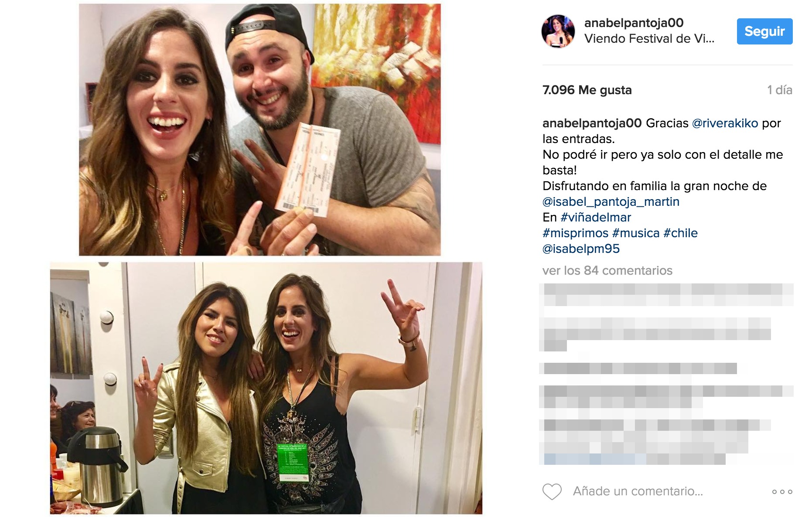Click the @riverakiko mention
This screenshot has width=812, height=518.
[725, 123]
